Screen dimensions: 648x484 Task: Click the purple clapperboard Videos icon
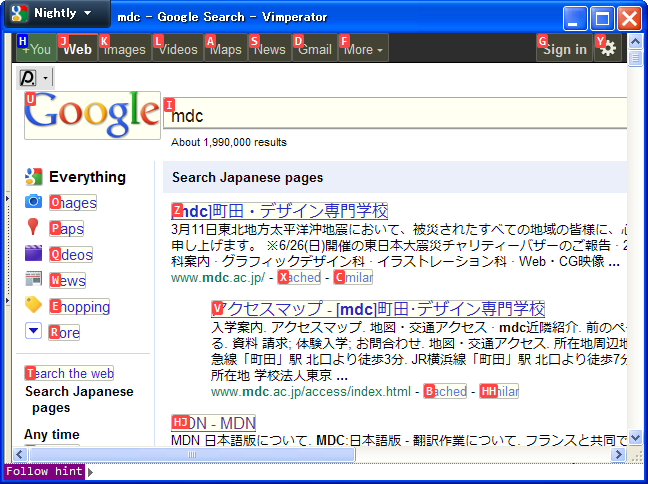pyautogui.click(x=33, y=253)
